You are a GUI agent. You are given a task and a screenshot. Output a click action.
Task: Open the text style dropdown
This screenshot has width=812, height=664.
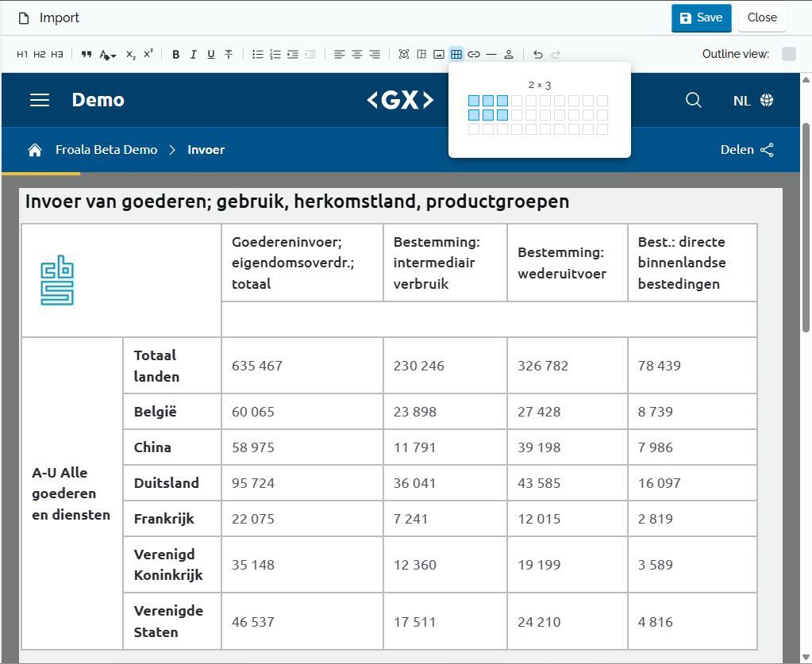click(108, 54)
